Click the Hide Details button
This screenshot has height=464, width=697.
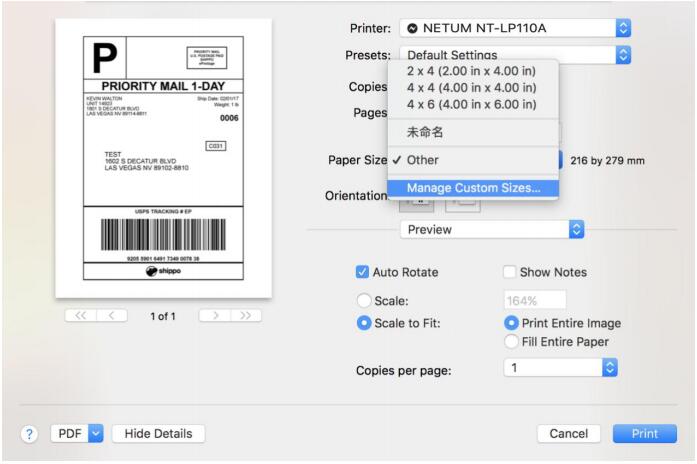(x=158, y=433)
